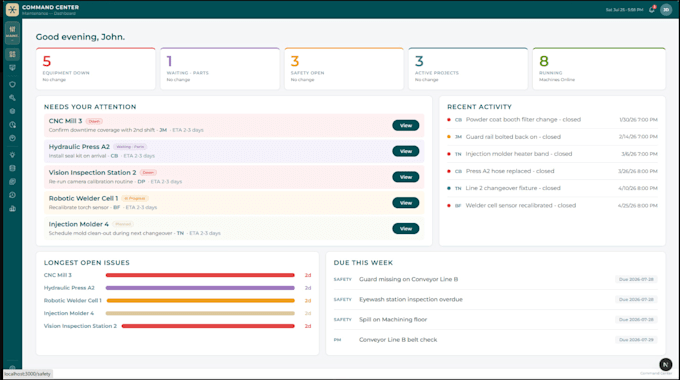This screenshot has width=680, height=380.
Task: View the Hydraulic Press A2 item
Action: [405, 151]
